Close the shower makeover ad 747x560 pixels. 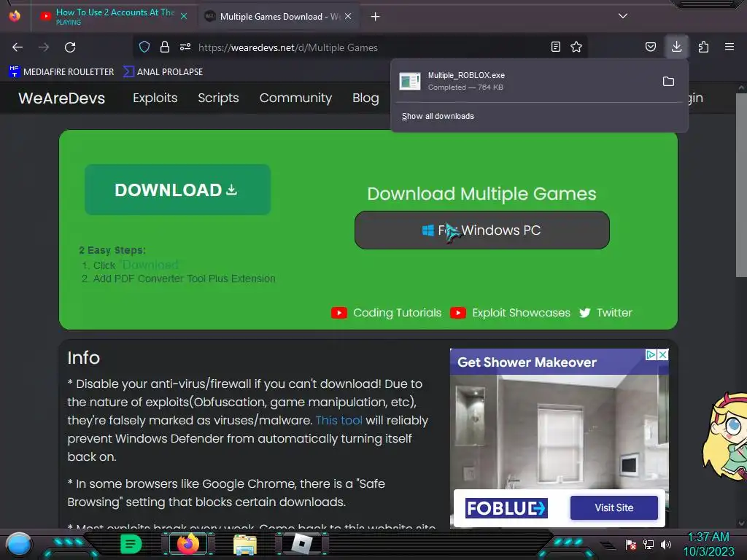662,355
